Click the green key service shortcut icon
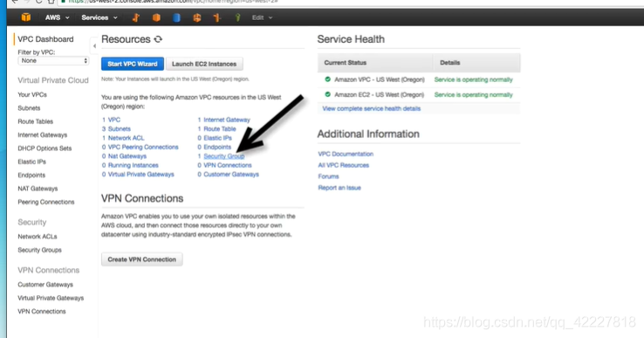Image resolution: width=644 pixels, height=338 pixels. [237, 17]
